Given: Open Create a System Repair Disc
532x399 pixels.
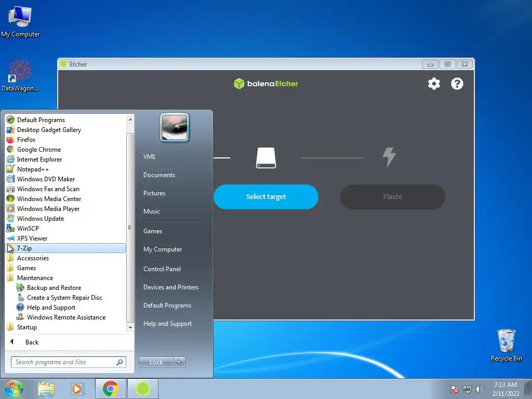Looking at the screenshot, I should point(66,297).
